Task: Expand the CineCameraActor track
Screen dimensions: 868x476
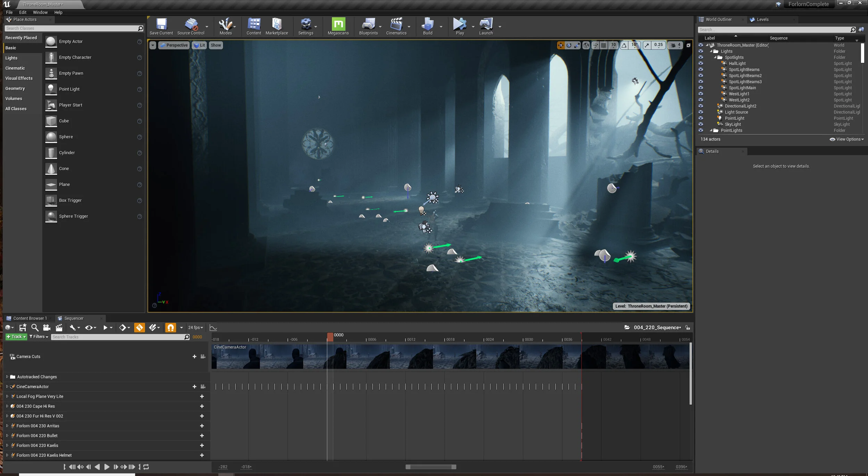Action: pos(7,386)
